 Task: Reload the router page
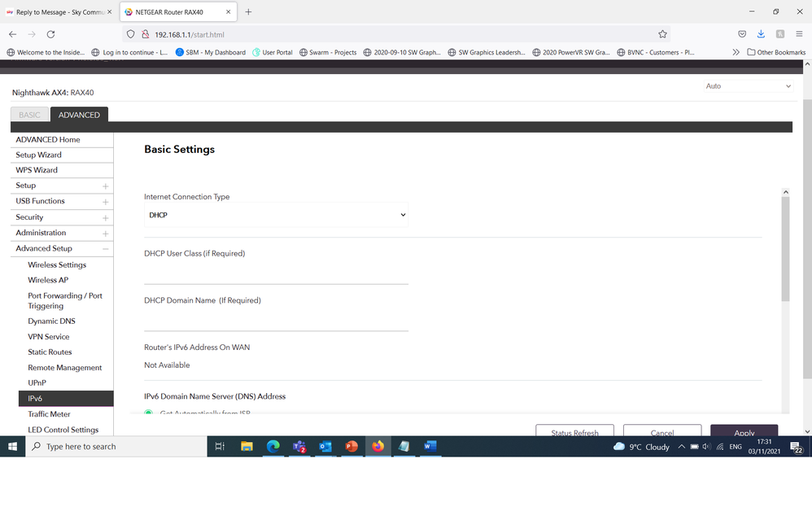click(50, 34)
